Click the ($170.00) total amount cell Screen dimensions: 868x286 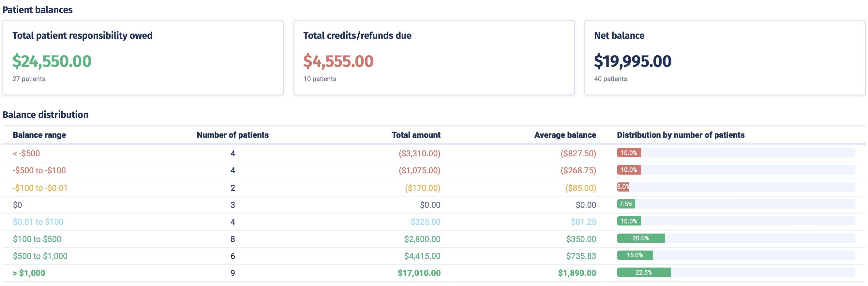pyautogui.click(x=423, y=188)
